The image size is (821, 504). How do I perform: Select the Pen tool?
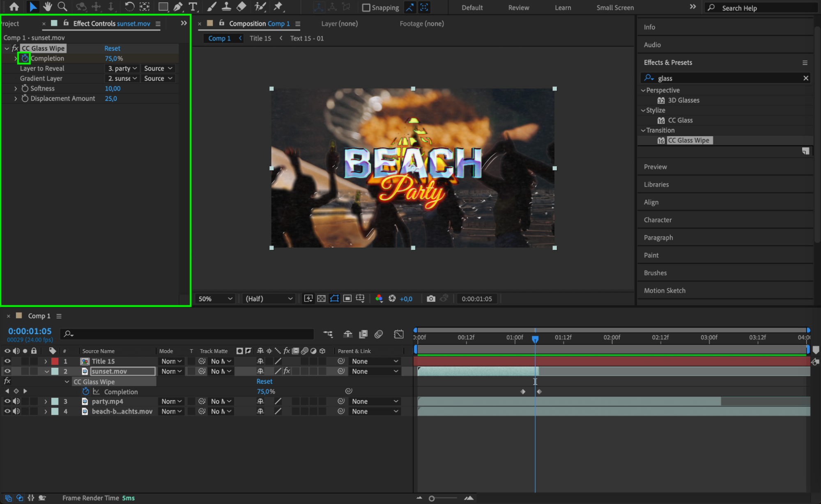(x=178, y=7)
